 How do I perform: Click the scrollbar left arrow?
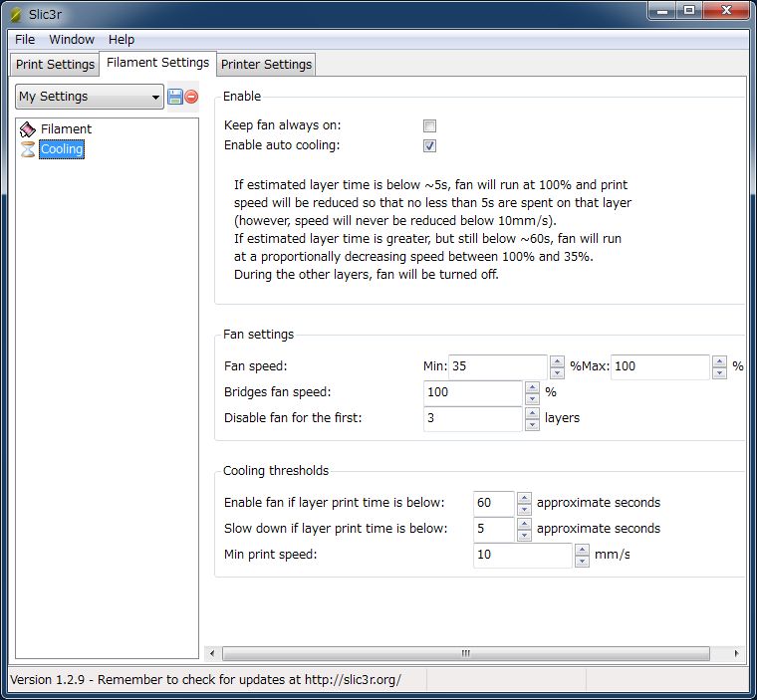click(x=212, y=653)
